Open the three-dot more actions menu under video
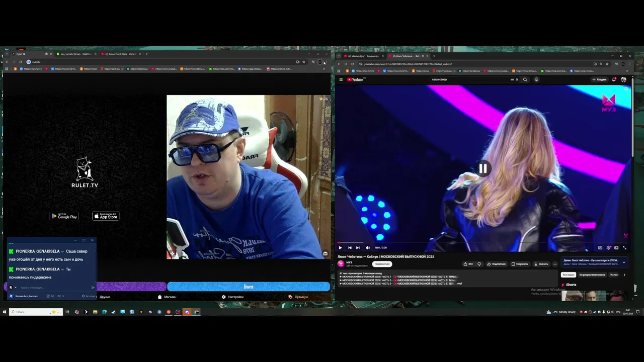Image resolution: width=644 pixels, height=362 pixels. click(x=555, y=264)
